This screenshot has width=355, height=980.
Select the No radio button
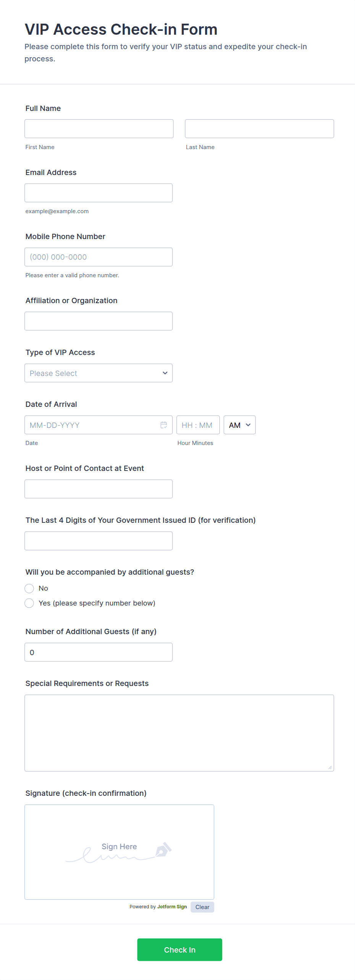(x=29, y=588)
